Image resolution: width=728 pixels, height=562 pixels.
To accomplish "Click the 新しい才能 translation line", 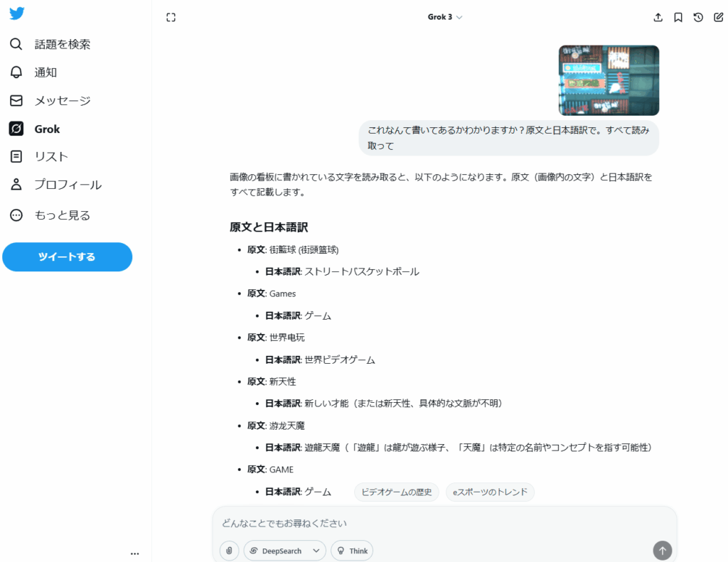I will pyautogui.click(x=383, y=404).
